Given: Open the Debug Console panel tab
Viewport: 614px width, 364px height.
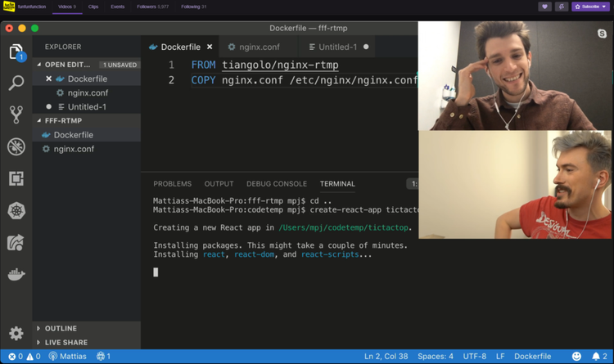Looking at the screenshot, I should click(277, 184).
